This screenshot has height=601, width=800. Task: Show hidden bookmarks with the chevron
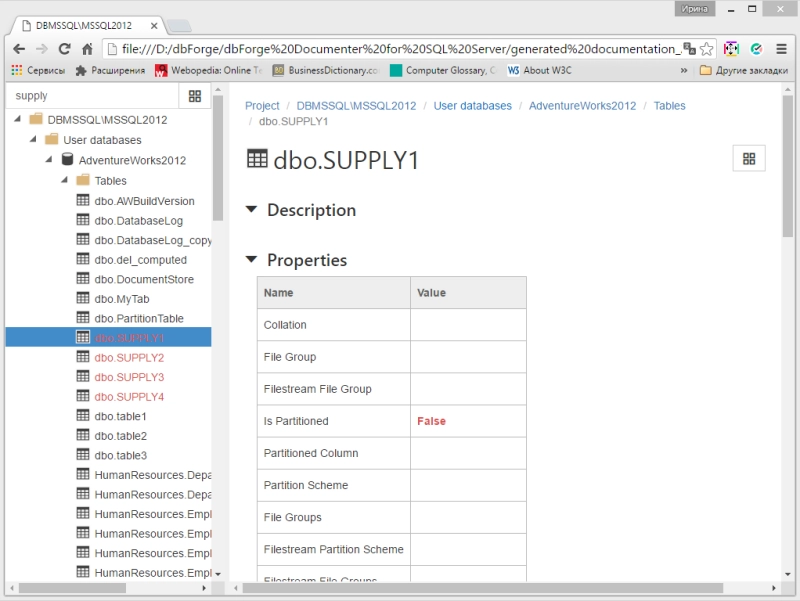684,70
